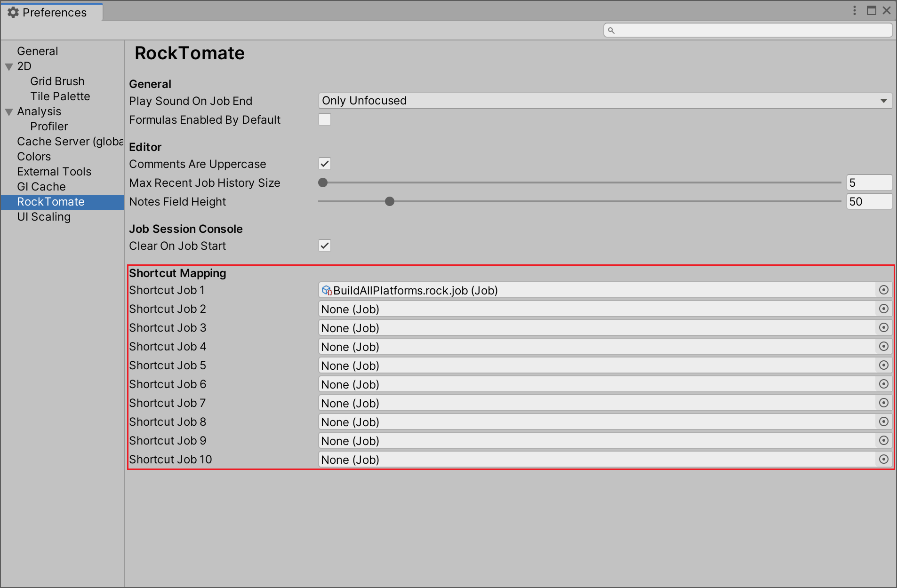Image resolution: width=897 pixels, height=588 pixels.
Task: Open object picker for Shortcut Job 8
Action: click(x=883, y=421)
